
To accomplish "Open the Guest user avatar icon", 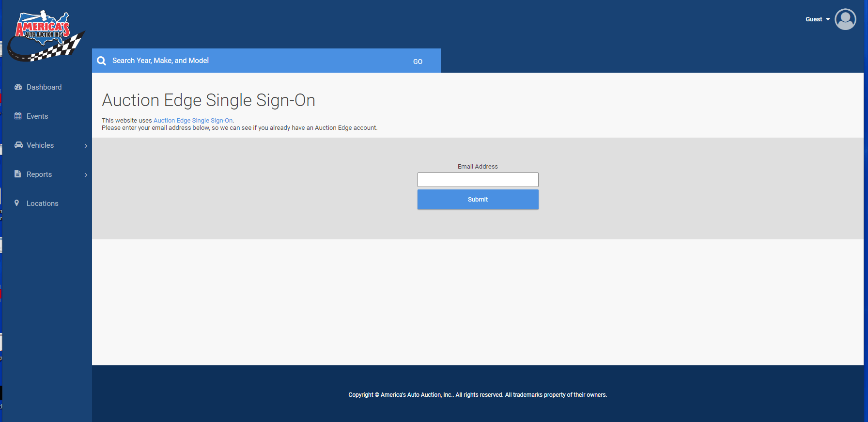I will [x=845, y=19].
